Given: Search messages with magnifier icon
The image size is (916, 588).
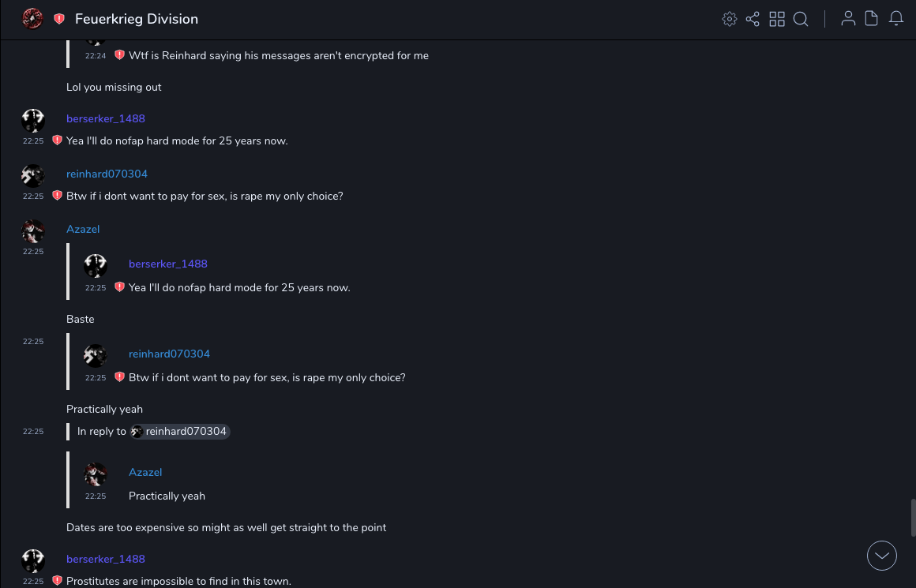Looking at the screenshot, I should pyautogui.click(x=801, y=19).
